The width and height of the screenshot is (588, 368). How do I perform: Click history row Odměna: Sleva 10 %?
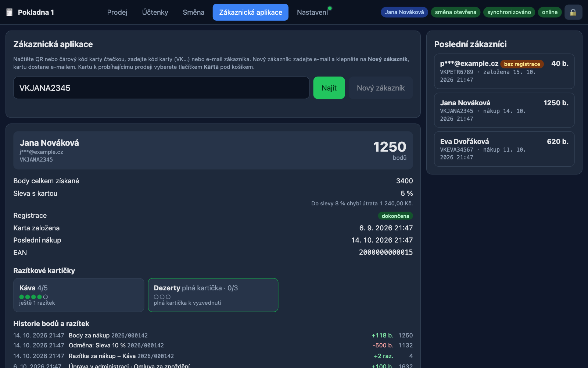tap(213, 346)
